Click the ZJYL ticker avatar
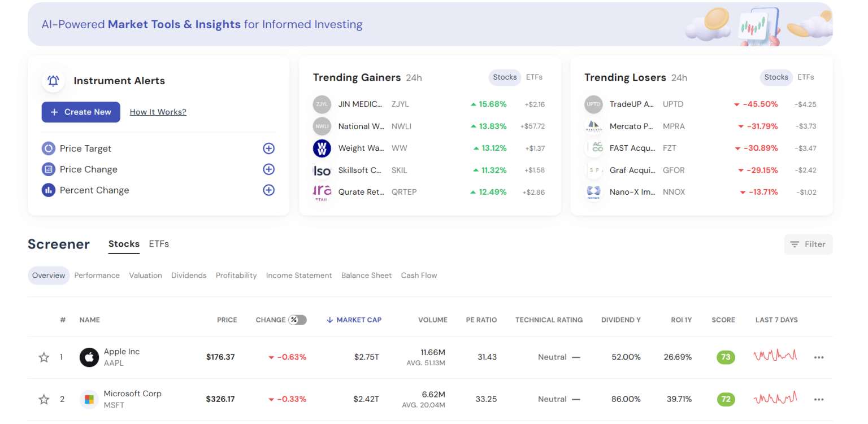This screenshot has height=424, width=868. click(322, 104)
